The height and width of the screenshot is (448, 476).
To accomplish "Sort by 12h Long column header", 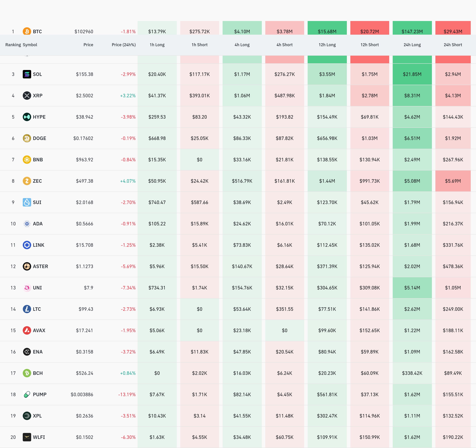I will coord(327,45).
